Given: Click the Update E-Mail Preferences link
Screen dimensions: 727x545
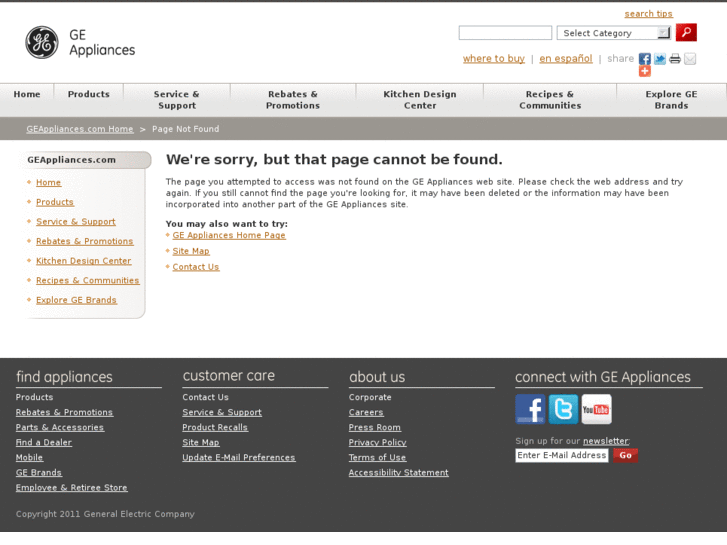Looking at the screenshot, I should point(239,457).
